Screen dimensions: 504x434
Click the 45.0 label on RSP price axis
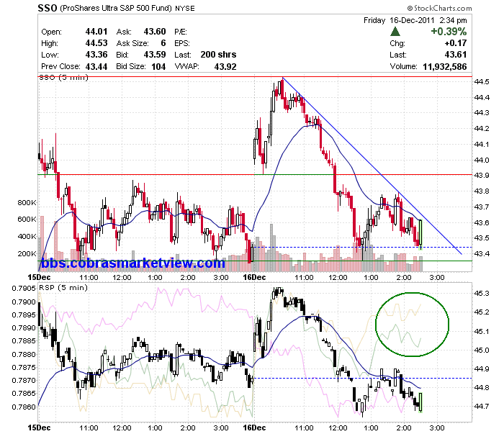click(482, 351)
